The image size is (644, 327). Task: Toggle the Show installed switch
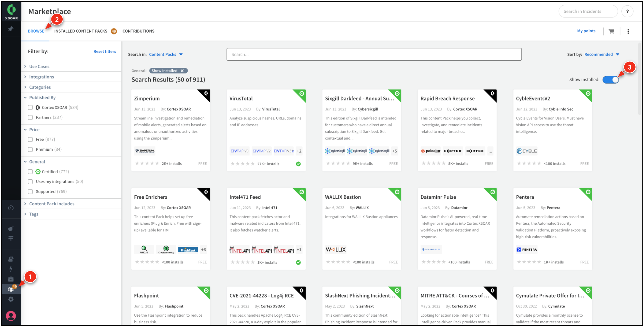click(x=610, y=79)
